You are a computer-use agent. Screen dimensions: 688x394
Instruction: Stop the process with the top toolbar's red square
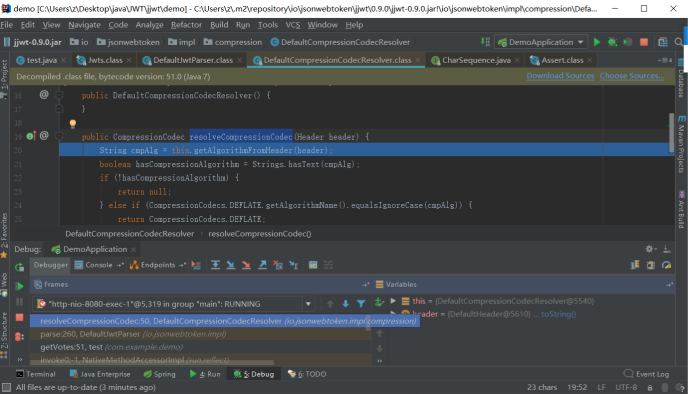click(x=644, y=42)
